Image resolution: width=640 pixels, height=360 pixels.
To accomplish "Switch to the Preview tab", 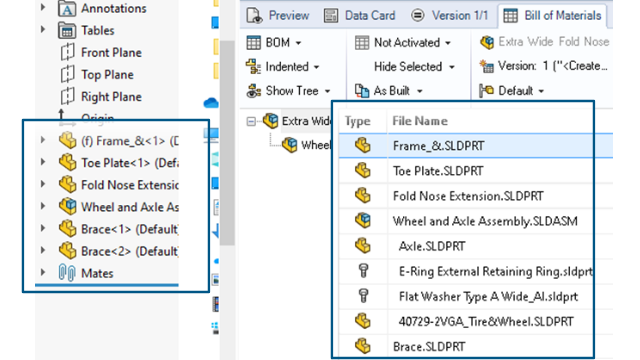I will pyautogui.click(x=278, y=16).
